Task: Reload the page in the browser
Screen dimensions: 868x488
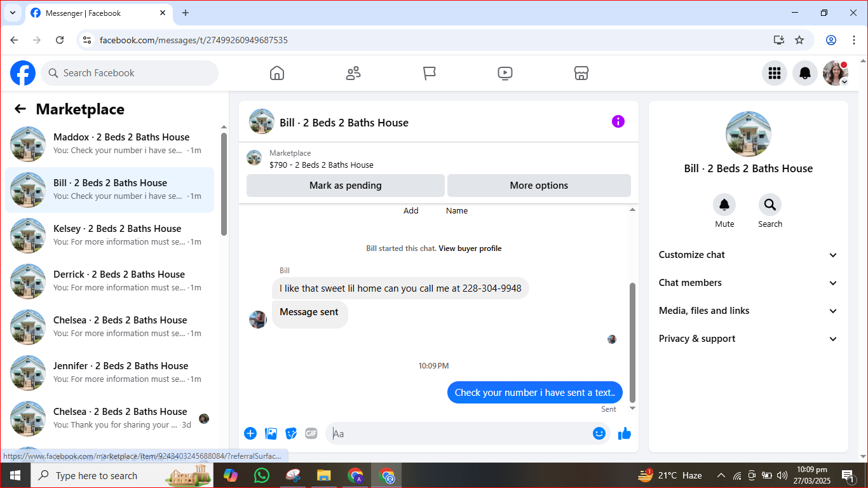Action: click(x=60, y=40)
